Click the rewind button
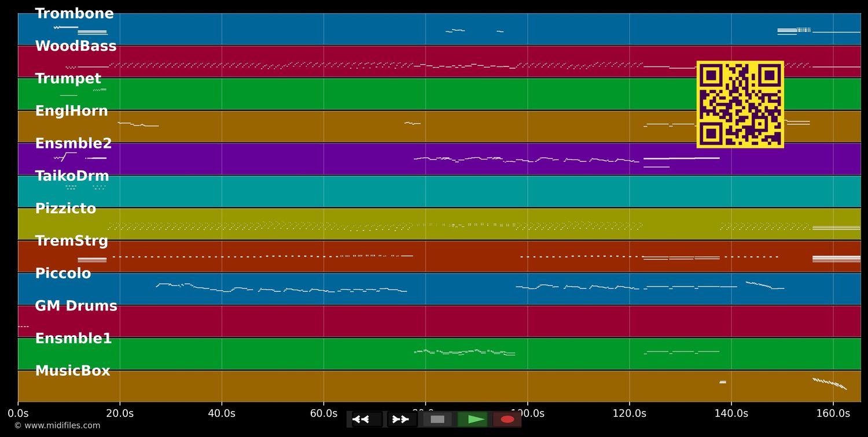This screenshot has width=868, height=437. (x=367, y=419)
